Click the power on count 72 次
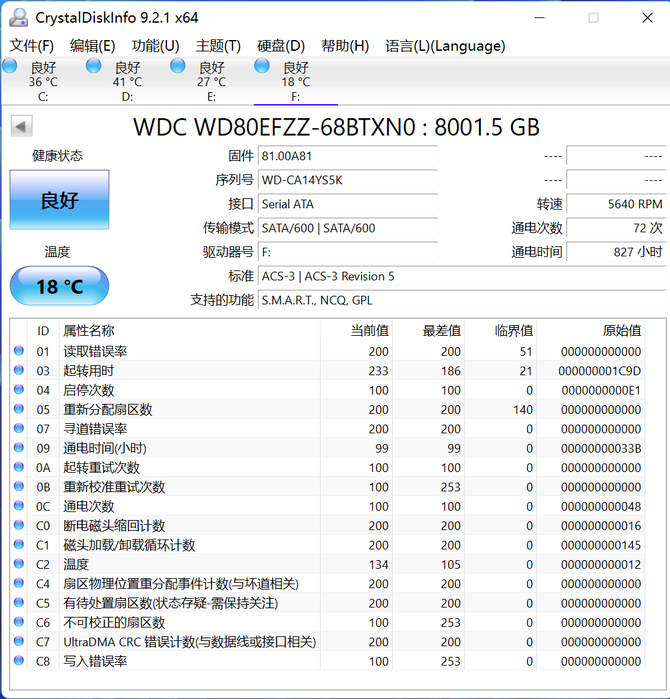The width and height of the screenshot is (670, 699). pos(616,228)
